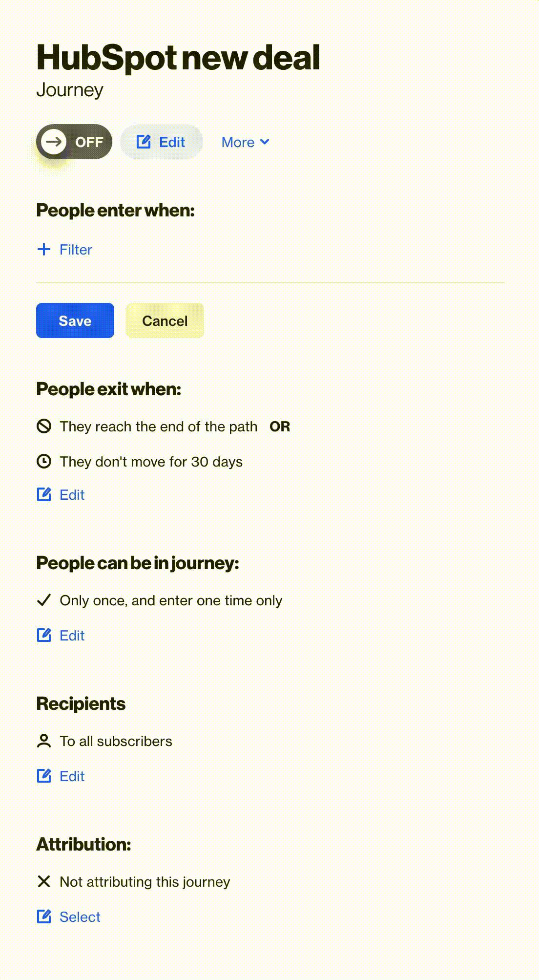This screenshot has height=980, width=539.
Task: Click the chevron arrow next to More
Action: click(265, 142)
